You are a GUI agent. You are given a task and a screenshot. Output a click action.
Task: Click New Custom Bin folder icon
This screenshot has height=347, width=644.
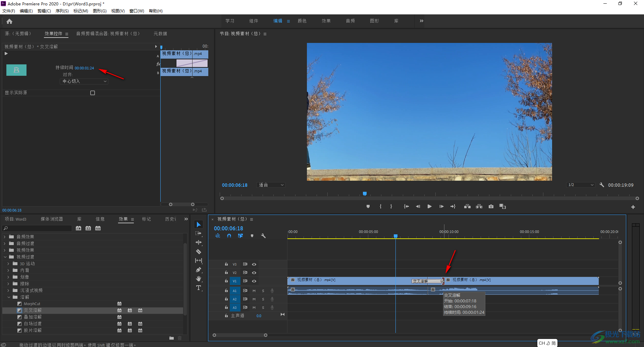[171, 338]
